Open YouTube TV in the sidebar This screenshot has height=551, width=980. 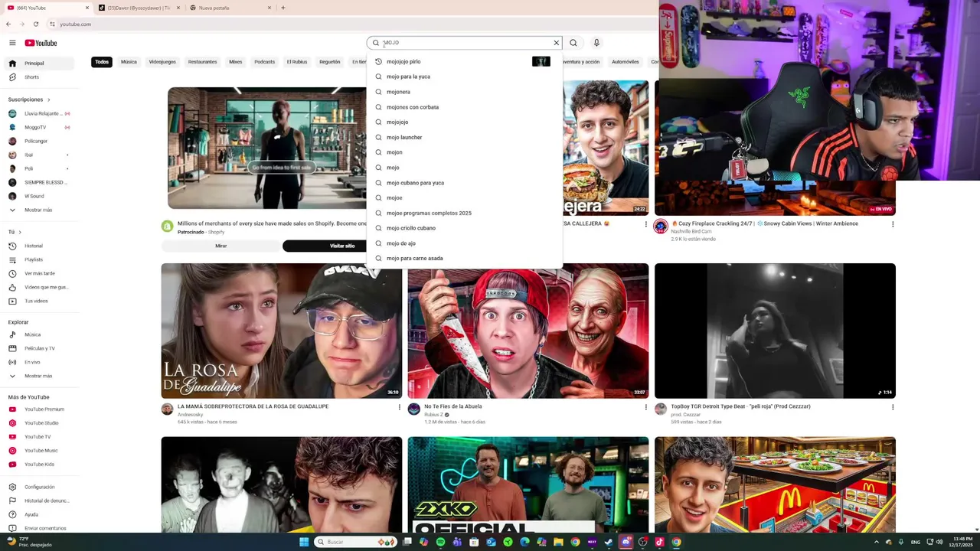(x=38, y=437)
